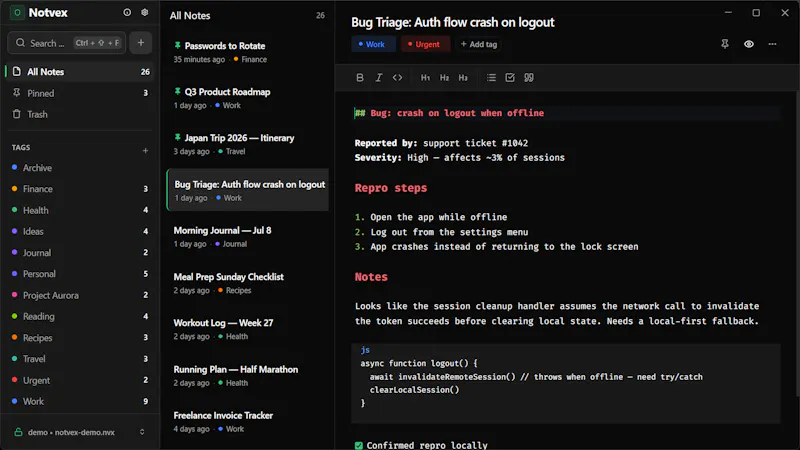Image resolution: width=800 pixels, height=450 pixels.
Task: Click Repro steps heading in editor
Action: 391,188
